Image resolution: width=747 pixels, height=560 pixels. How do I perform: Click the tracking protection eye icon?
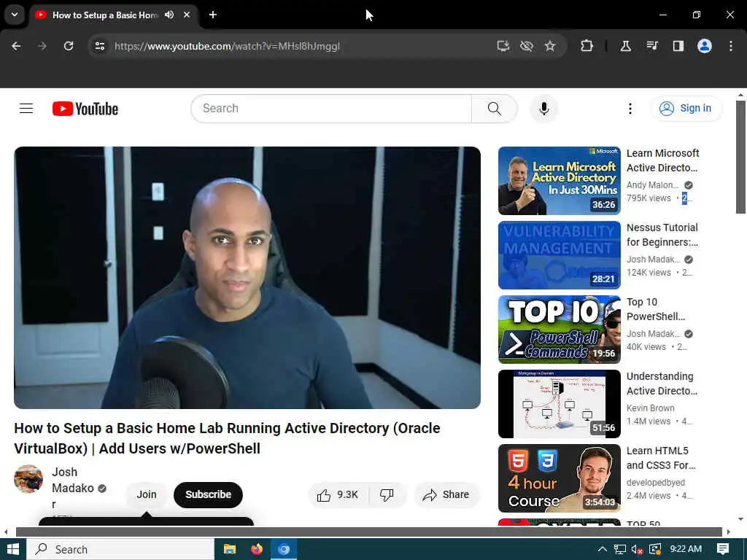click(x=527, y=46)
